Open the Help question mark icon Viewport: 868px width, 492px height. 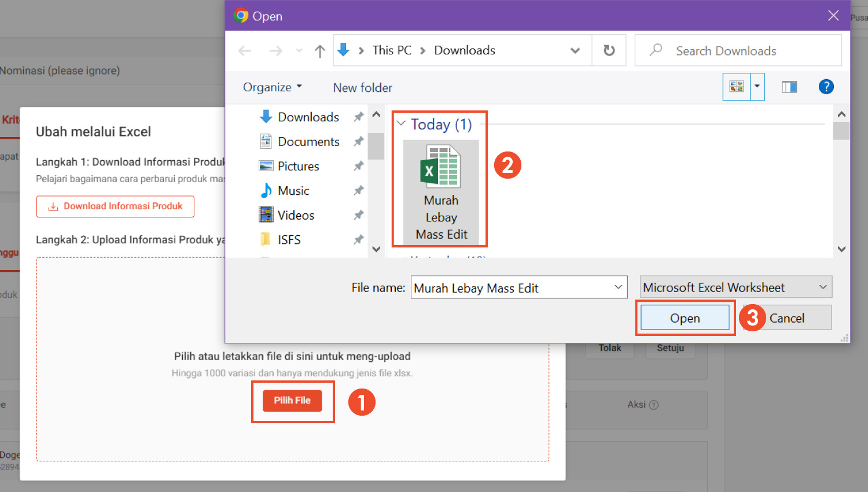[x=826, y=87]
